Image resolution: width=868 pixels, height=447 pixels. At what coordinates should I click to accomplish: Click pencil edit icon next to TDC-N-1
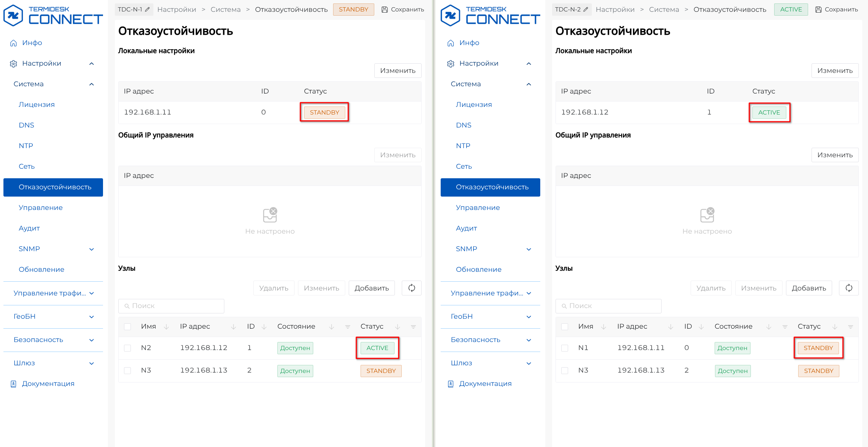147,10
